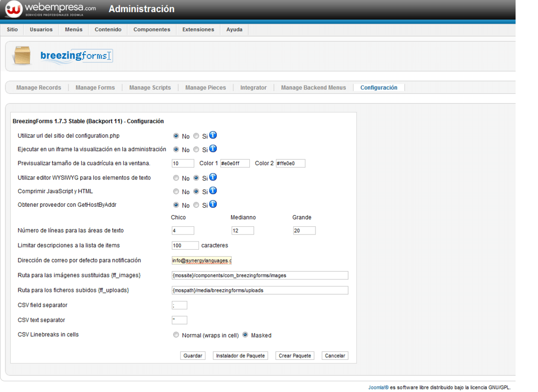
Task: Click the ff_uploads path field
Action: (x=260, y=290)
